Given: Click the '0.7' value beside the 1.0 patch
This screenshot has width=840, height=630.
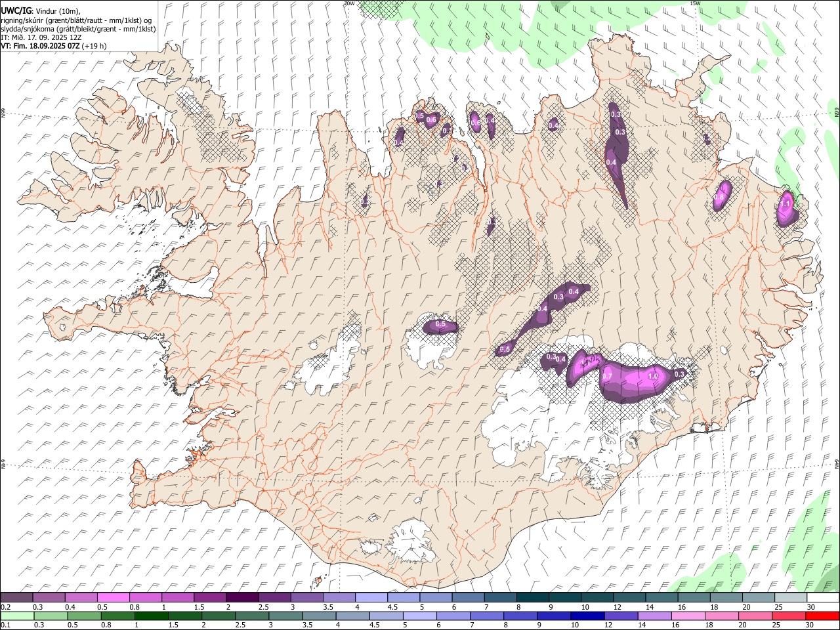Looking at the screenshot, I should pyautogui.click(x=607, y=377).
